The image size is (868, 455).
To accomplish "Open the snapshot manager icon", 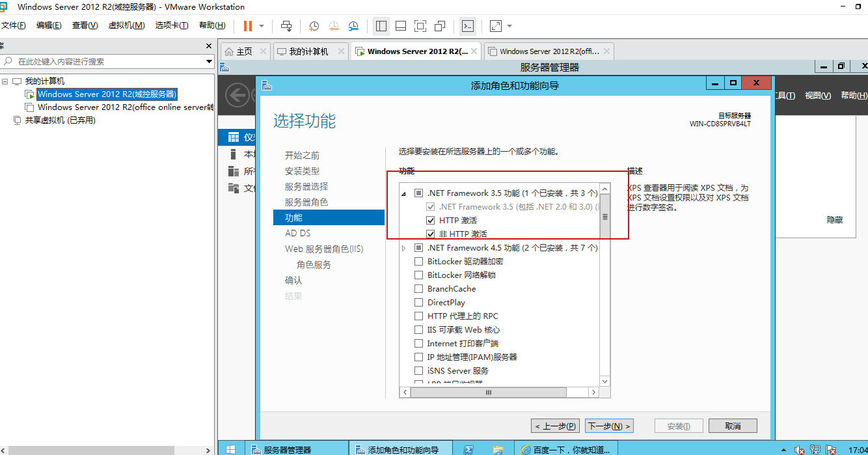I will 353,26.
